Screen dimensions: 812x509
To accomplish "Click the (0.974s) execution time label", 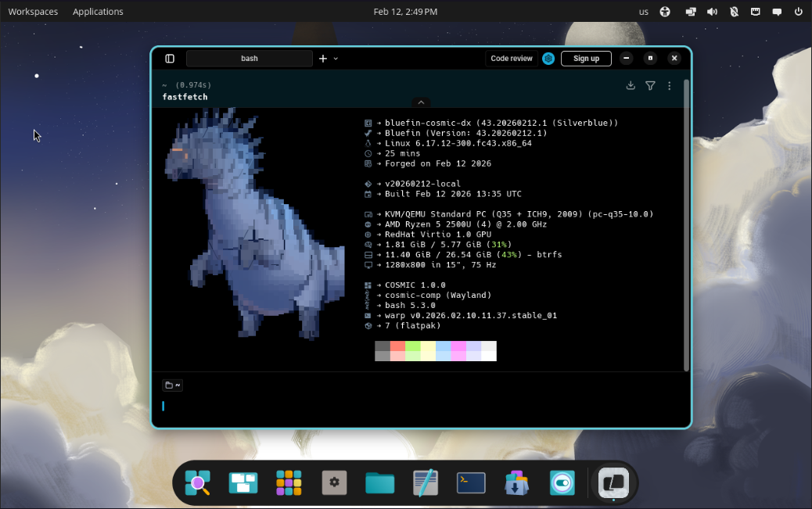I will click(x=193, y=85).
